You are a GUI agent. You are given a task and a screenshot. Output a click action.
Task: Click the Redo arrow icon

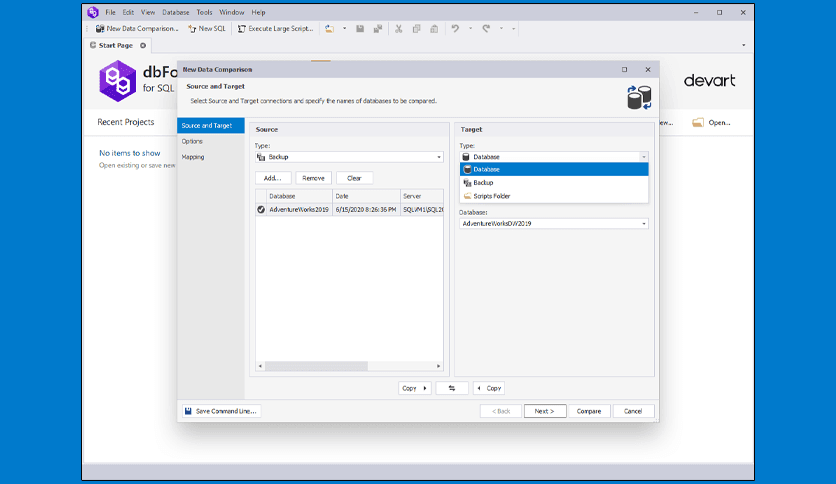[486, 29]
